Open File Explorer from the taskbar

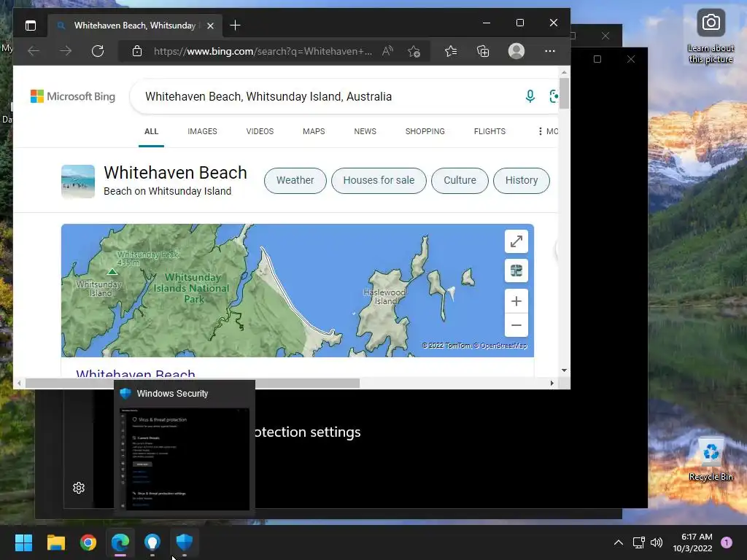click(x=55, y=542)
